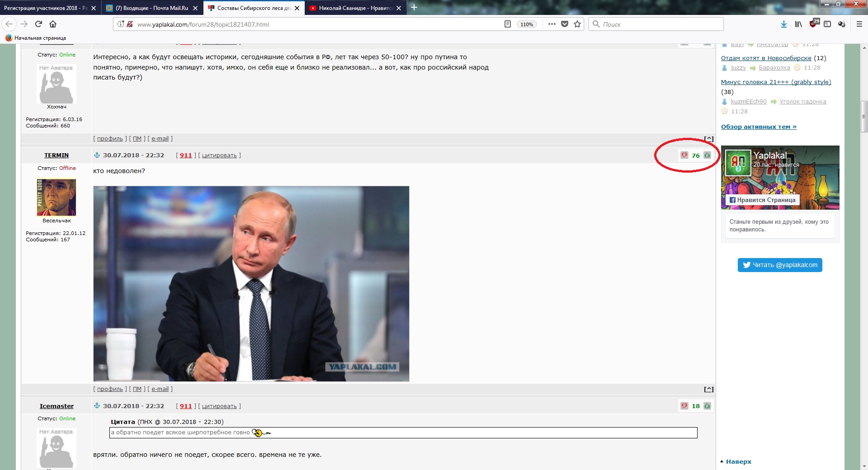This screenshot has width=868, height=470.
Task: Open TERMIN's avatar image
Action: tap(57, 197)
